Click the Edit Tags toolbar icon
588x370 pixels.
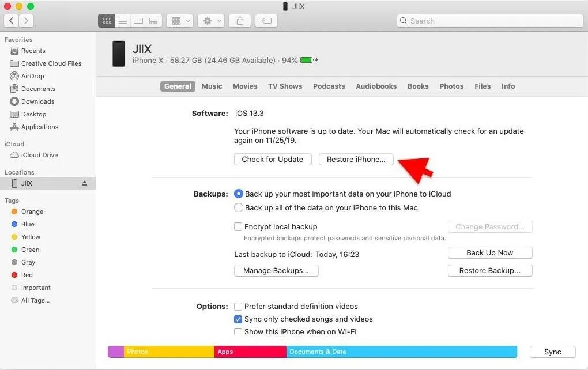click(x=266, y=21)
